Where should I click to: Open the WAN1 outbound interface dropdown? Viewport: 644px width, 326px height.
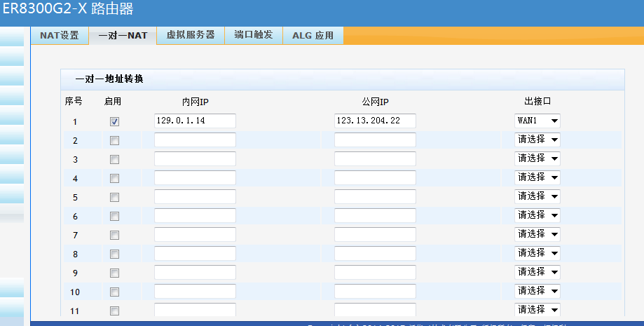coord(537,121)
